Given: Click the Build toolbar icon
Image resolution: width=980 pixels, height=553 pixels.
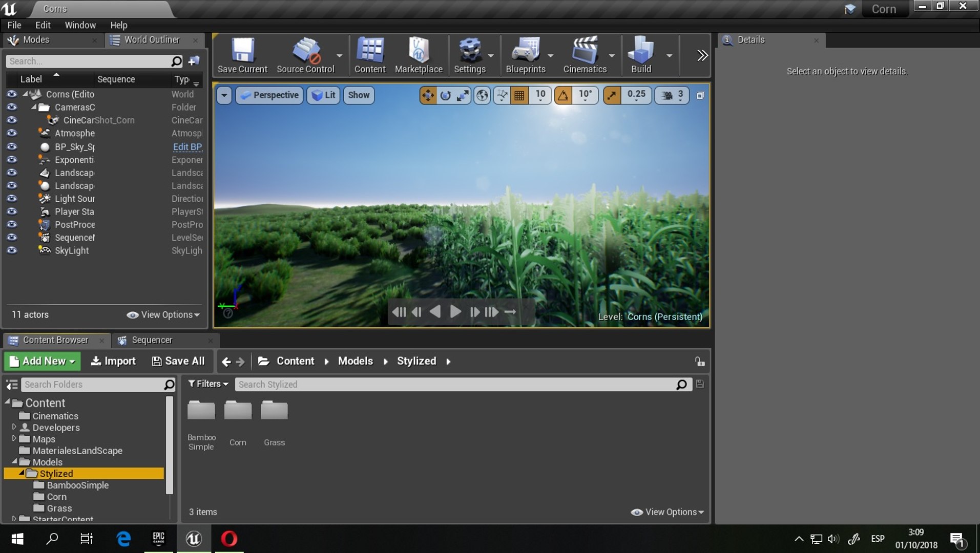Looking at the screenshot, I should pos(641,55).
